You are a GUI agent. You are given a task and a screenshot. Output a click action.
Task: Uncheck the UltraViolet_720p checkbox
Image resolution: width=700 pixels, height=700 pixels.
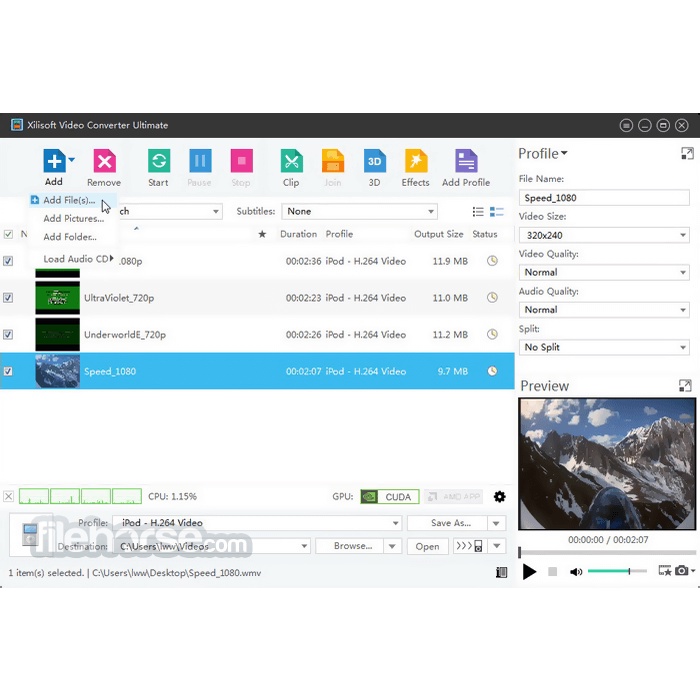coord(9,298)
